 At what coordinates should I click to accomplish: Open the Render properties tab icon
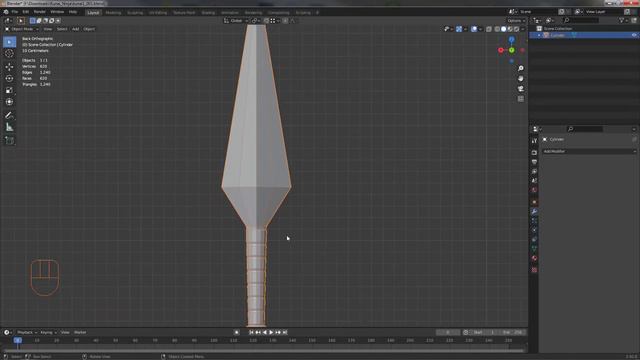tap(534, 152)
